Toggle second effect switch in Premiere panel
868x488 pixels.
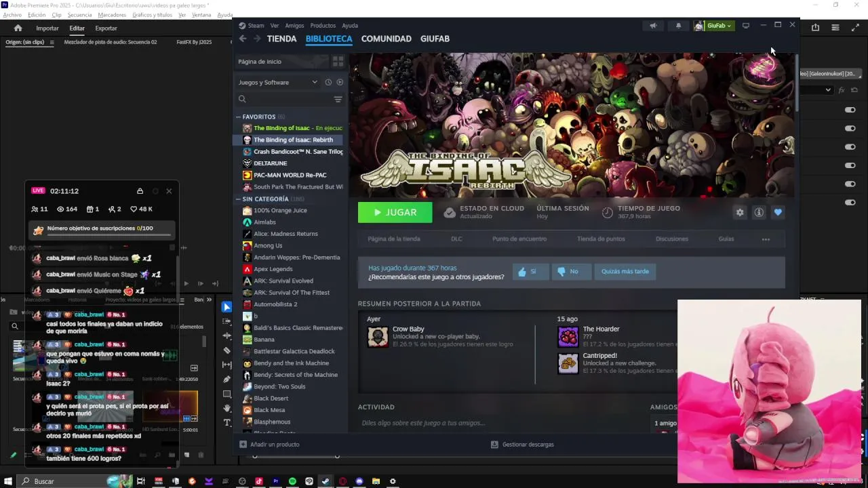click(850, 128)
